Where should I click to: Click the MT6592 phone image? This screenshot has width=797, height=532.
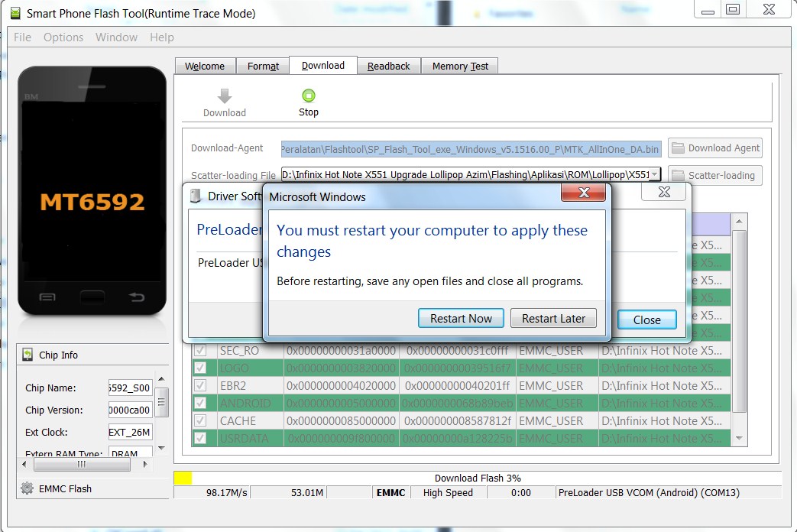[x=92, y=191]
